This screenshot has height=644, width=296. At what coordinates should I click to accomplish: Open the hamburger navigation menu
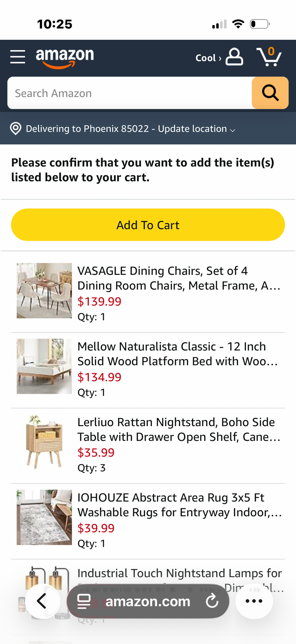click(18, 57)
